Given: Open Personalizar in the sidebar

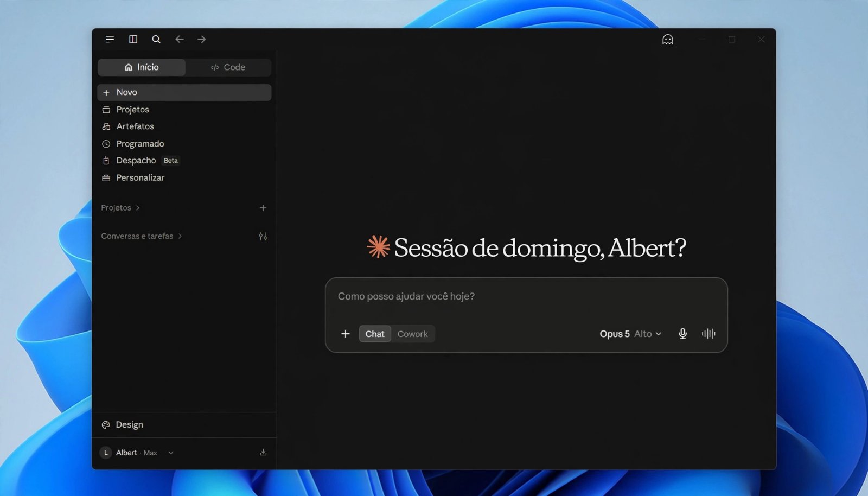Looking at the screenshot, I should 184,178.
